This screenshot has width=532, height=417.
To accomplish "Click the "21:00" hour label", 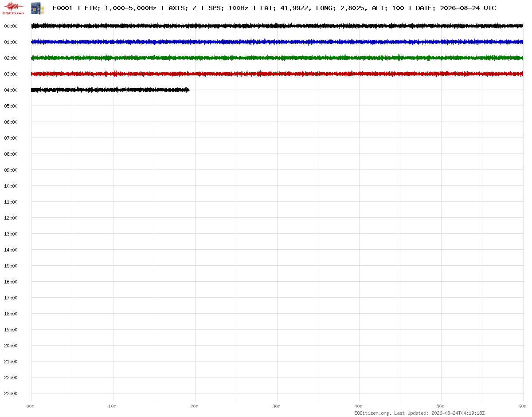I will (11, 362).
